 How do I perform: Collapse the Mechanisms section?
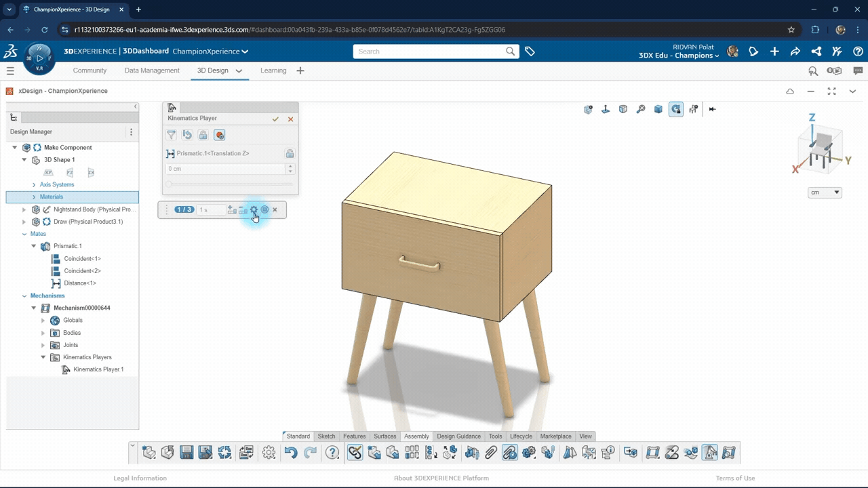point(24,296)
